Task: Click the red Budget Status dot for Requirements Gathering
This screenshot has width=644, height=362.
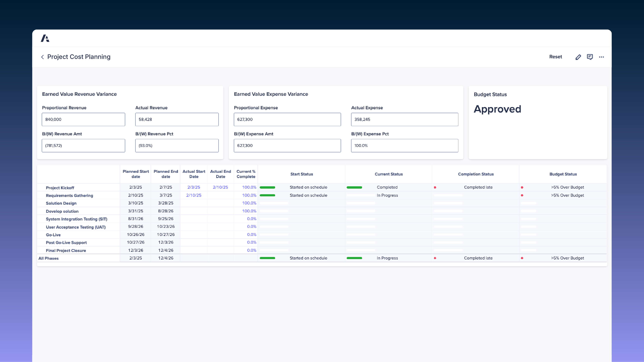Action: 522,195
